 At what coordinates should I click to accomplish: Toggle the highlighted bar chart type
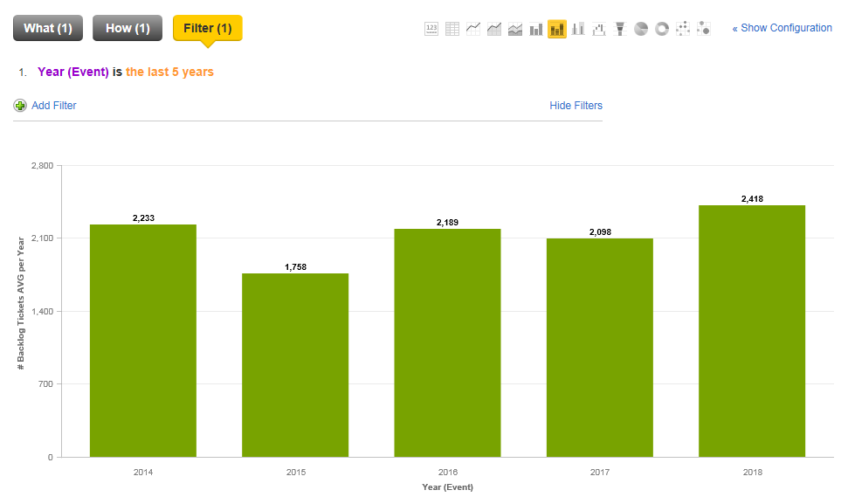[557, 29]
